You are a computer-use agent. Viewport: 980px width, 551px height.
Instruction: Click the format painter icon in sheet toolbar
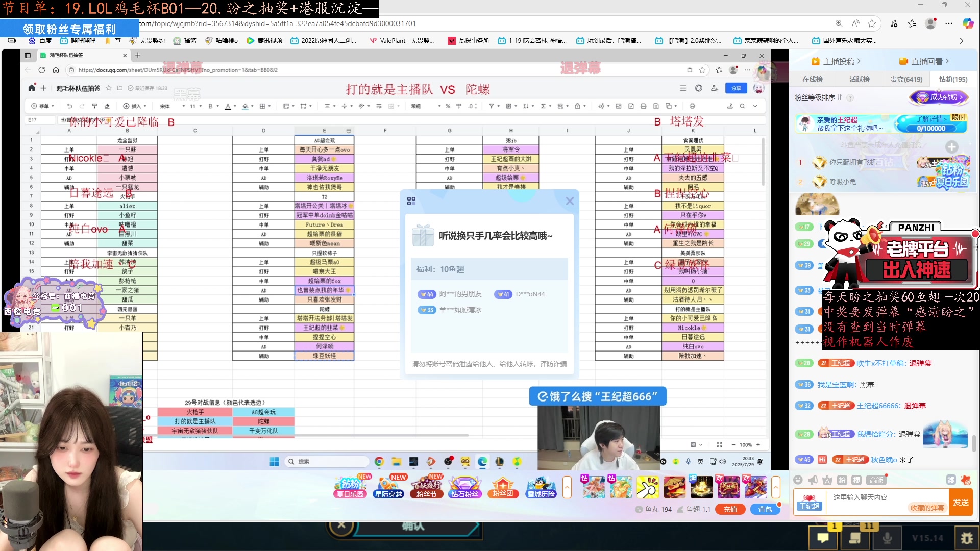click(94, 106)
